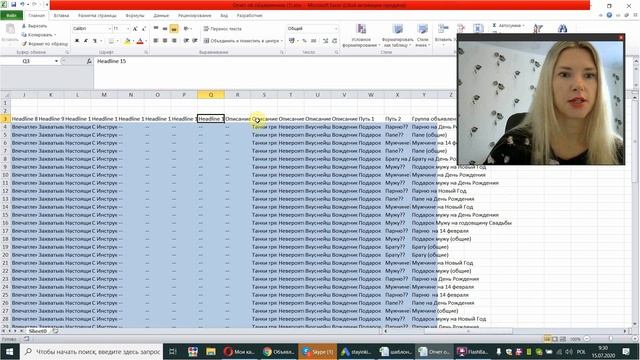
Task: Click the Windows taskbar search box
Action: point(92,351)
